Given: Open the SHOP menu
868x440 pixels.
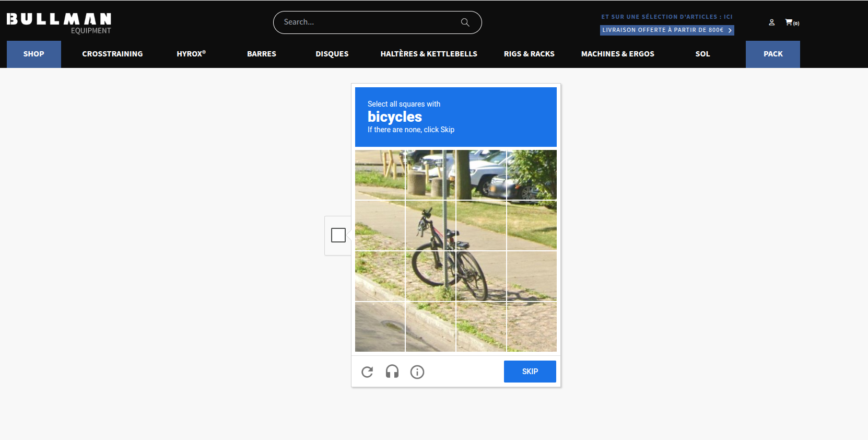Looking at the screenshot, I should point(34,54).
